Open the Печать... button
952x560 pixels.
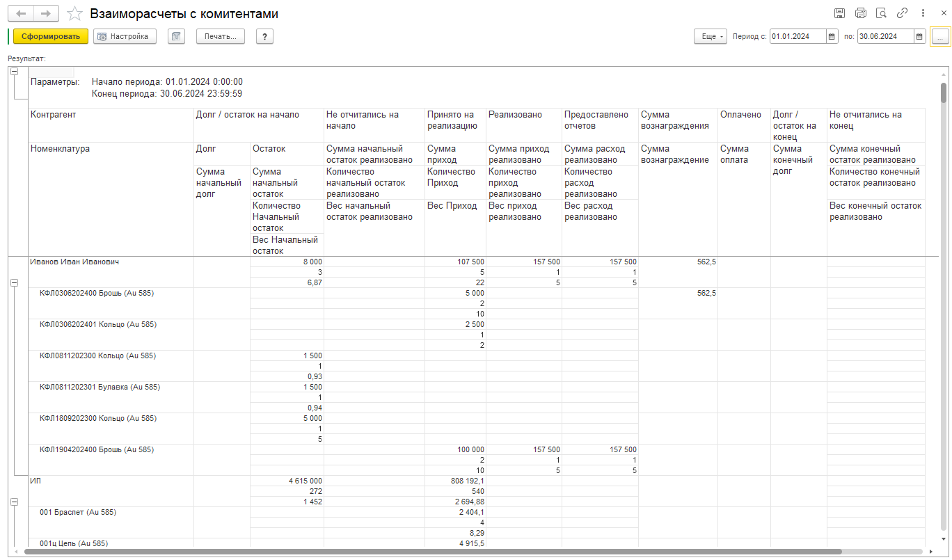tap(221, 37)
